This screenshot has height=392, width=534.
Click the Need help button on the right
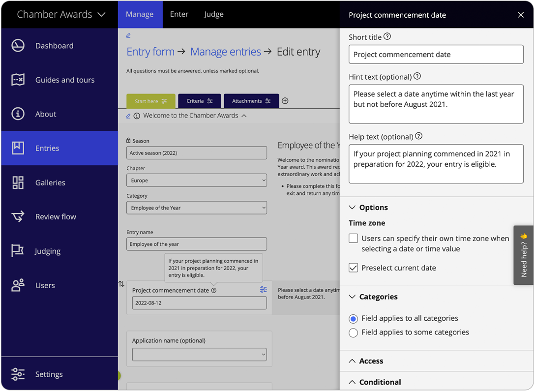click(x=523, y=255)
